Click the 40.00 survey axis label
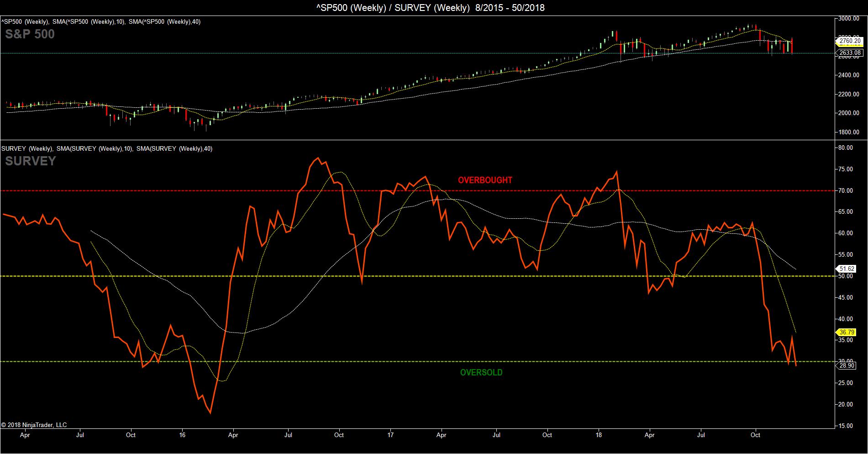The width and height of the screenshot is (868, 454). (846, 319)
